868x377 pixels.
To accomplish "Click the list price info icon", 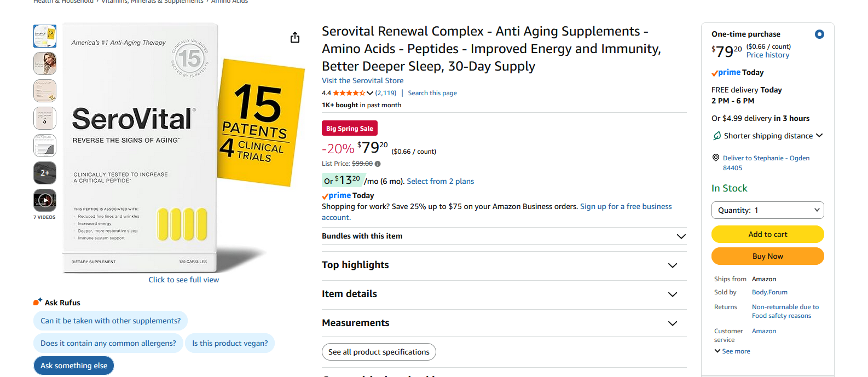I will pos(378,164).
